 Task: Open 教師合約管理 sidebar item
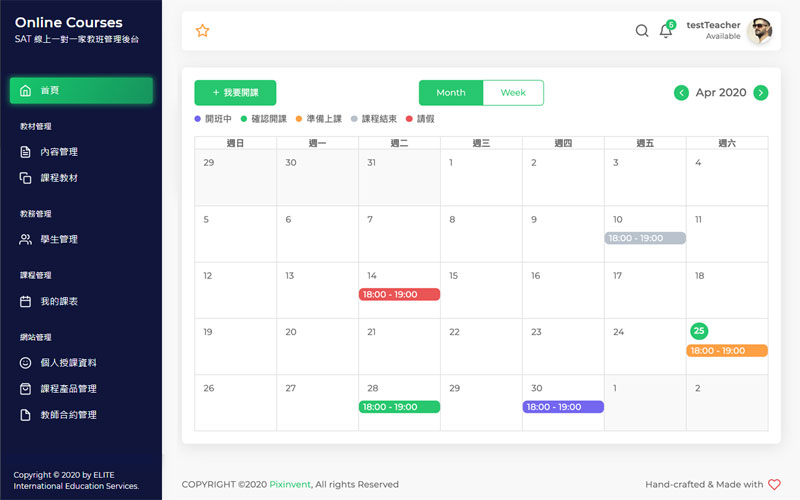coord(68,415)
